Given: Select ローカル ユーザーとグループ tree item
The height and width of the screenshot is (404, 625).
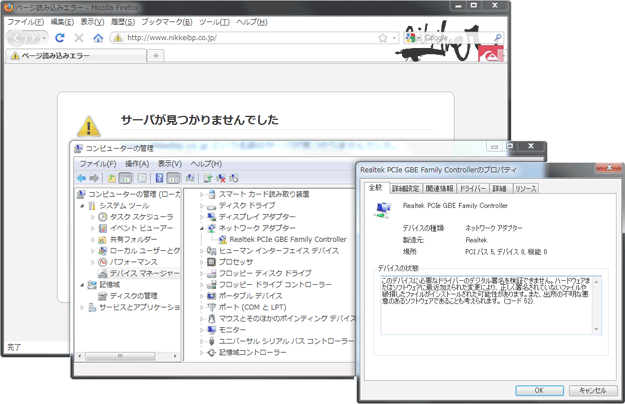Looking at the screenshot, I should tap(144, 251).
